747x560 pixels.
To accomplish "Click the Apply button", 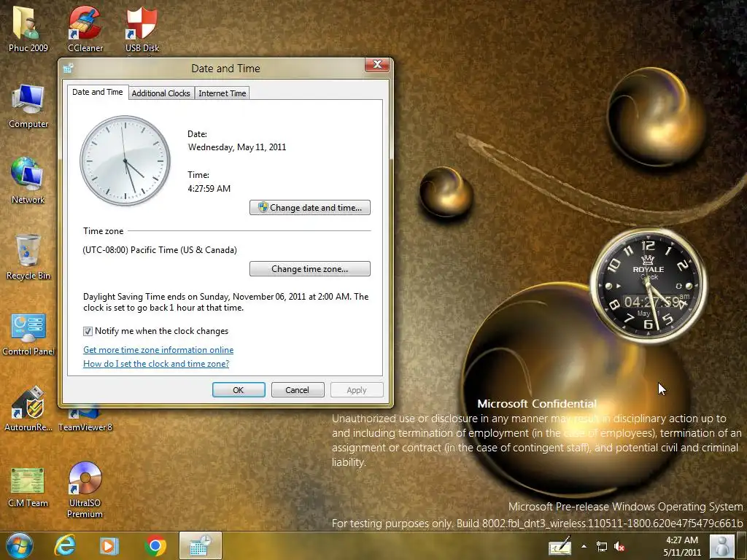I will (x=357, y=390).
